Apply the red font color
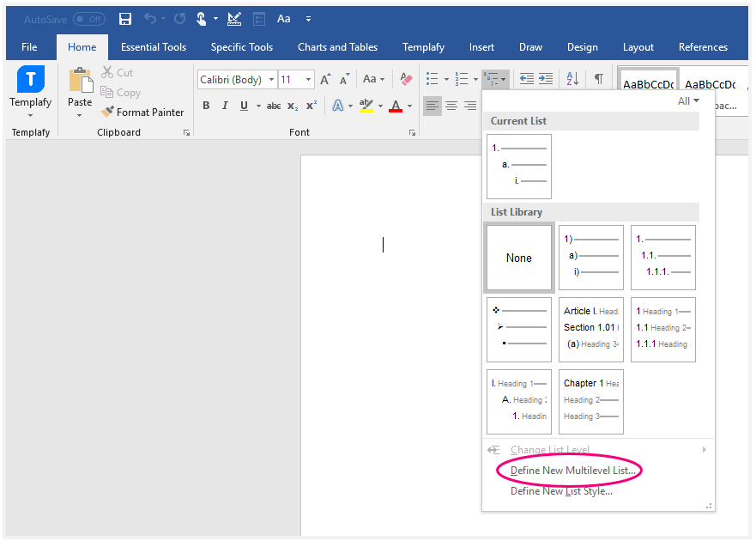Screen dimensions: 756x547 click(396, 105)
